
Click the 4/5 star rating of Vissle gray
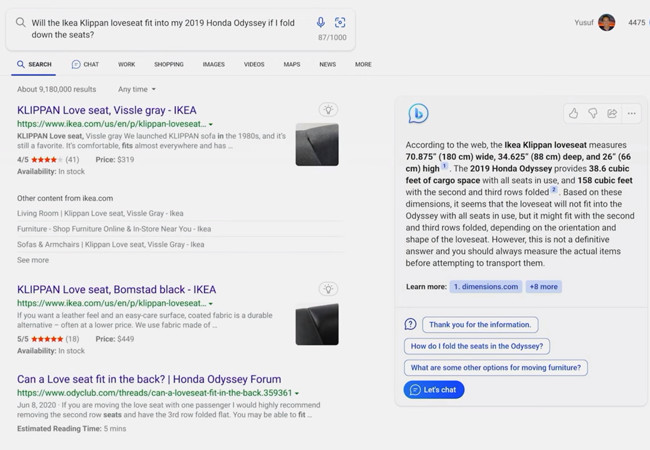48,160
